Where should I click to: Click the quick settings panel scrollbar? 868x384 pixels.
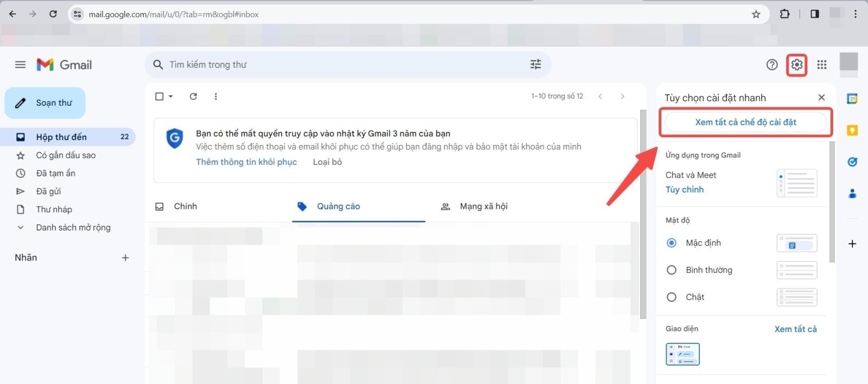coord(832,202)
